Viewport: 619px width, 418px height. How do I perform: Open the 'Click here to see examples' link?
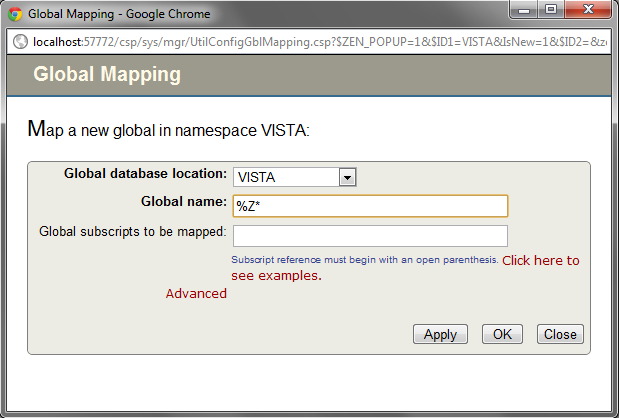pos(540,260)
